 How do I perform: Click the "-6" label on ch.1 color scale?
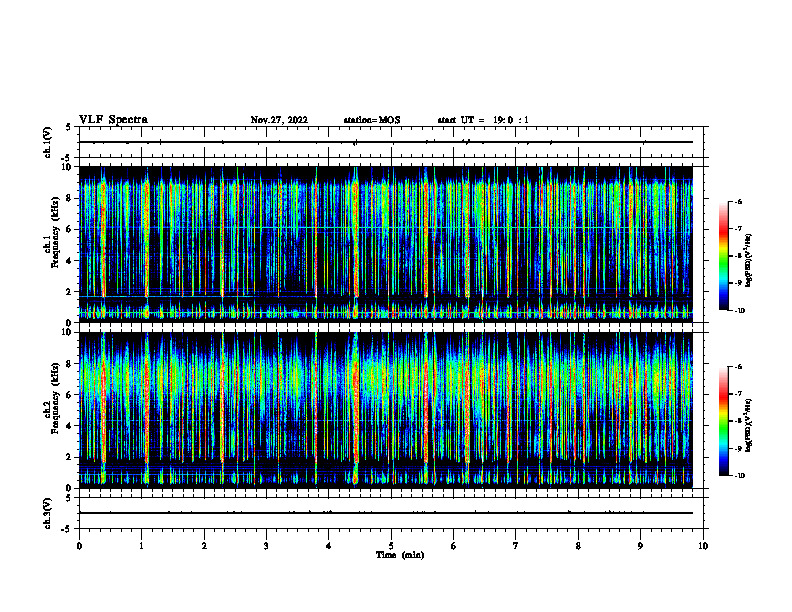(738, 201)
